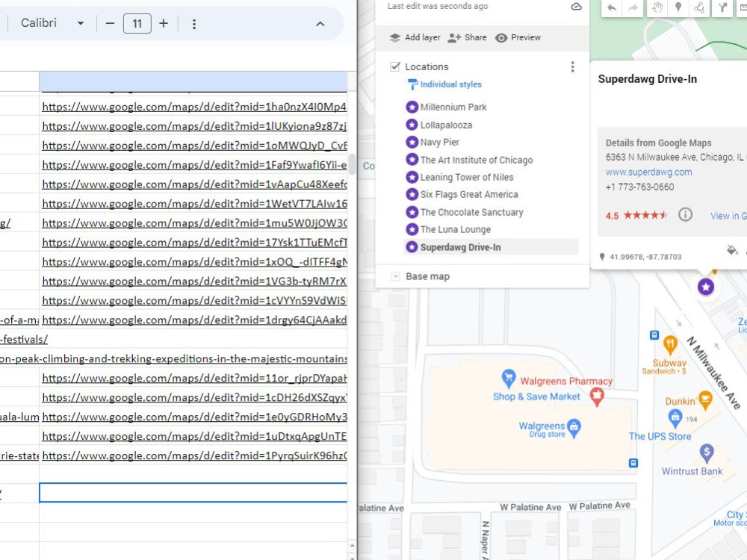Click the Redo arrow in My Maps toolbar

pyautogui.click(x=633, y=7)
